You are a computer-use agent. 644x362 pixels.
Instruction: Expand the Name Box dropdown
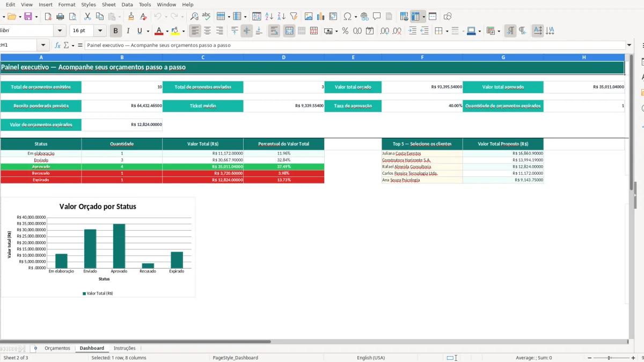point(44,45)
